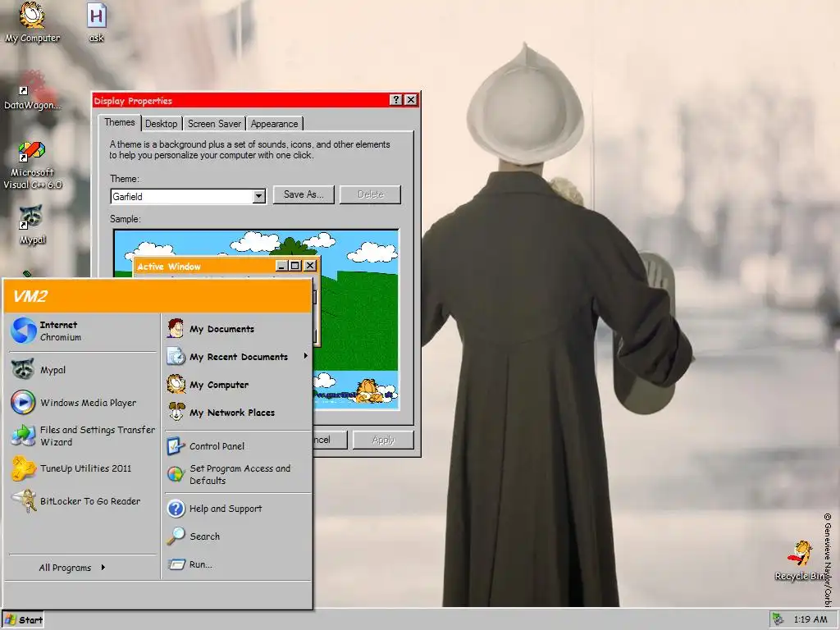The height and width of the screenshot is (630, 840).
Task: Click the Search magnifier icon
Action: [176, 536]
